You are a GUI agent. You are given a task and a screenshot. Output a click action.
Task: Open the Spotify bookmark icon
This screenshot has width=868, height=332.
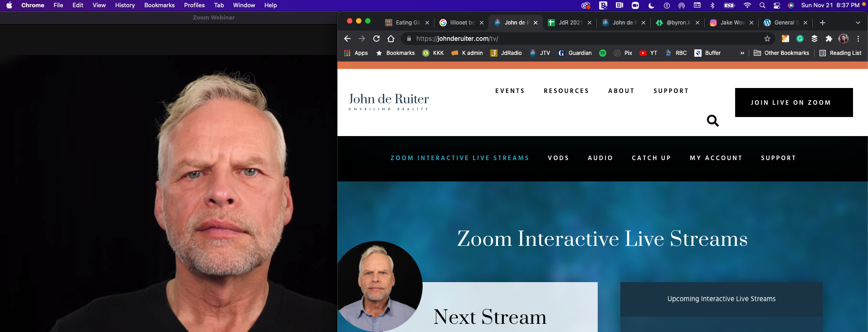click(x=603, y=53)
